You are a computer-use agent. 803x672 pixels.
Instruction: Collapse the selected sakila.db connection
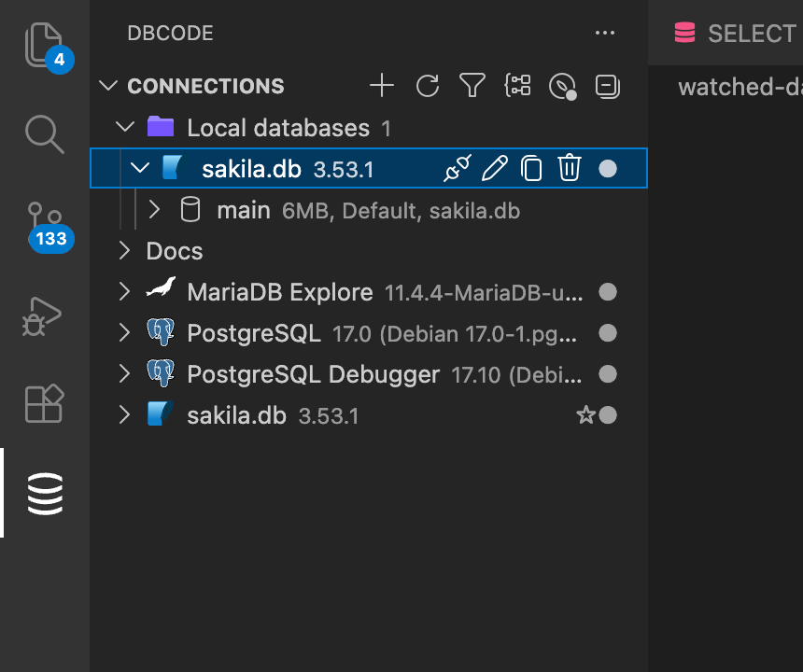point(140,168)
